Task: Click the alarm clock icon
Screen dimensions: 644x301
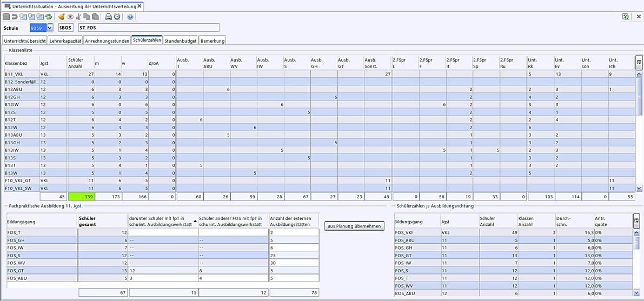Action: [x=117, y=17]
